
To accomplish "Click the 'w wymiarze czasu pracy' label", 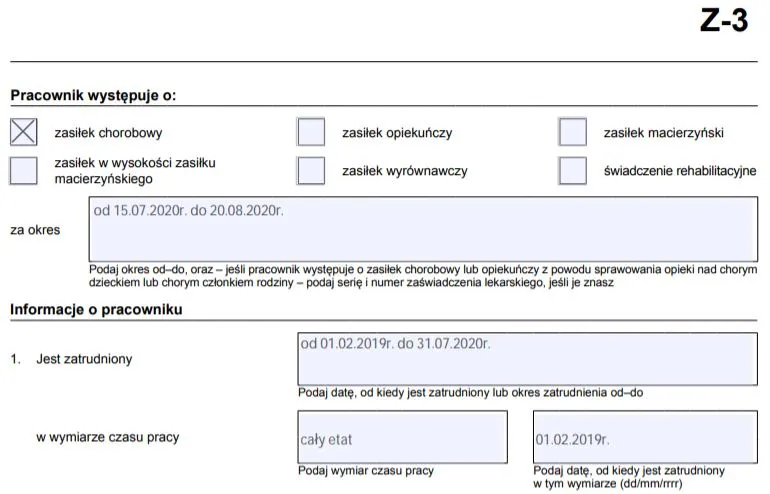I will tap(108, 437).
